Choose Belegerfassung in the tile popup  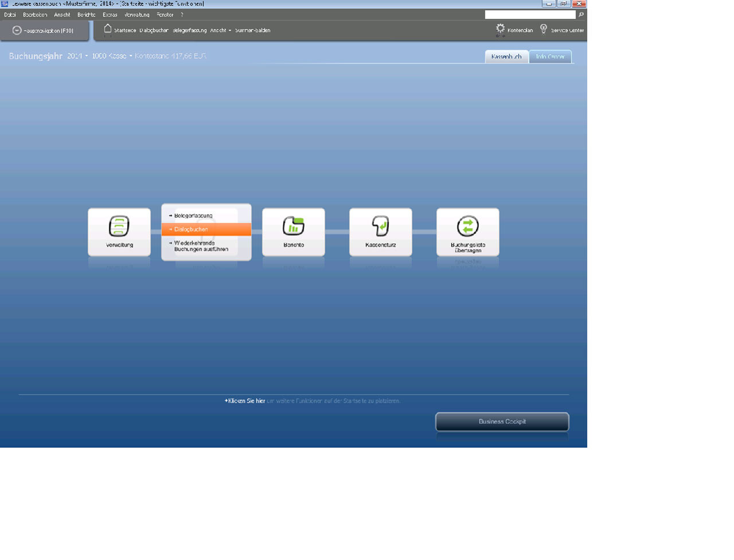(x=193, y=216)
